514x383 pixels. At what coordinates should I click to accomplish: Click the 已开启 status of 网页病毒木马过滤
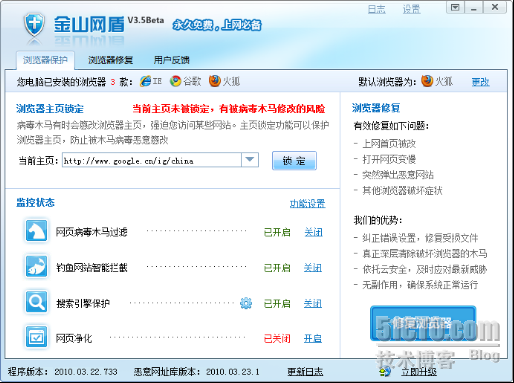(277, 232)
